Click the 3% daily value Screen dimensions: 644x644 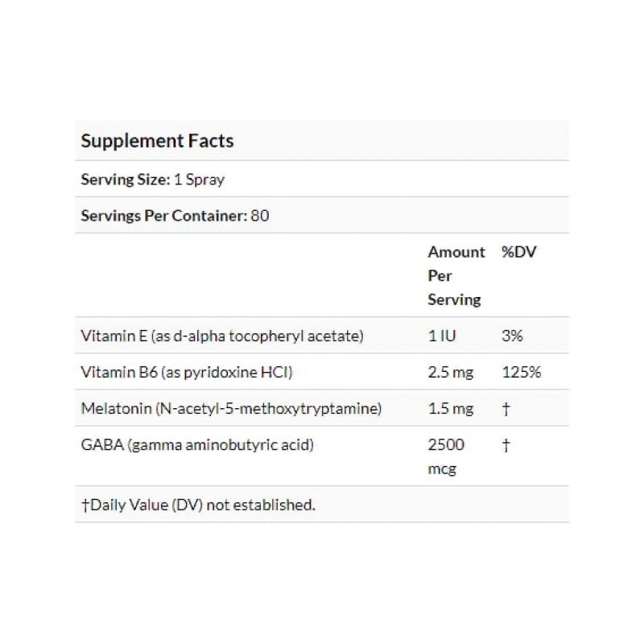click(x=512, y=336)
